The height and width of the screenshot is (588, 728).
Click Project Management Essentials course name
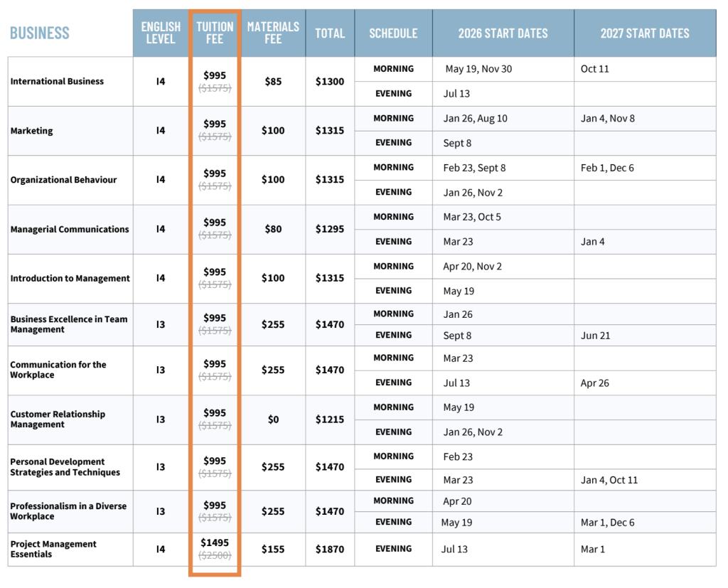tap(53, 549)
